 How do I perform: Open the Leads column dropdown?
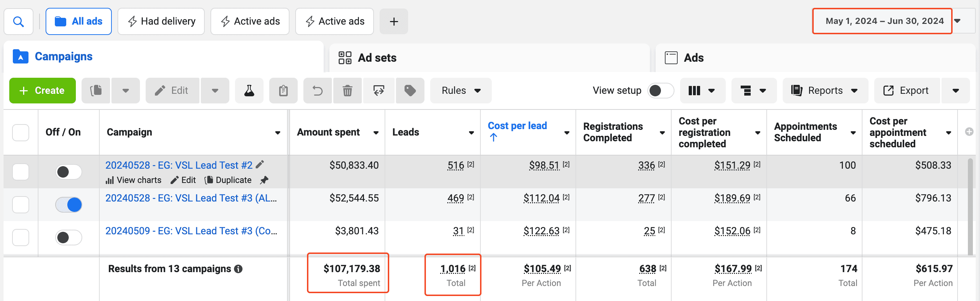[471, 133]
